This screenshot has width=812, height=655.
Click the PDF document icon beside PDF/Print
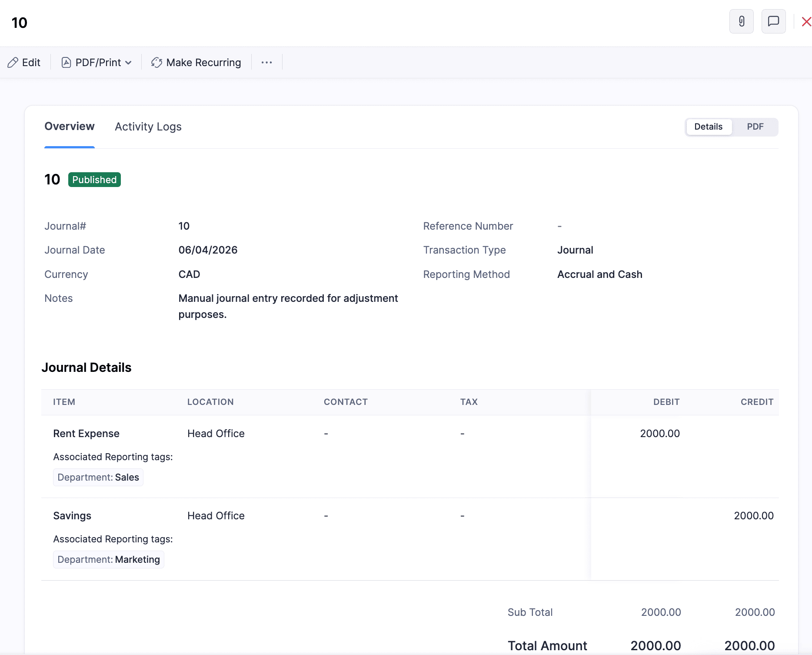[x=67, y=62]
